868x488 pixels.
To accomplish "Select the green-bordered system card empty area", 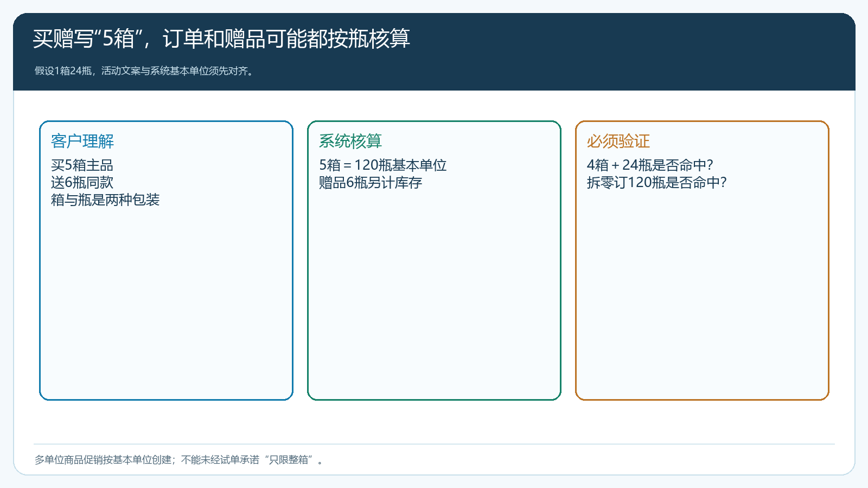I will (434, 298).
